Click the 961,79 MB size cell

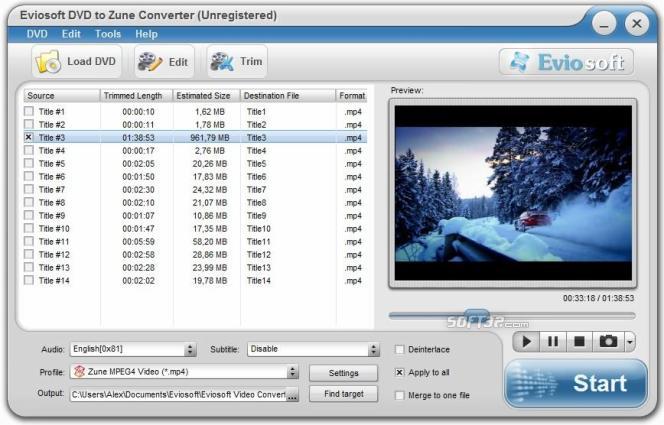pyautogui.click(x=210, y=138)
